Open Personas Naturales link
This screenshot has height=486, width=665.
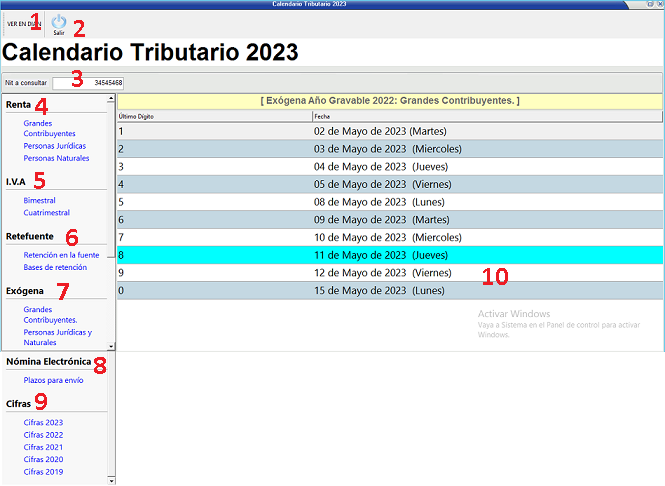click(56, 158)
